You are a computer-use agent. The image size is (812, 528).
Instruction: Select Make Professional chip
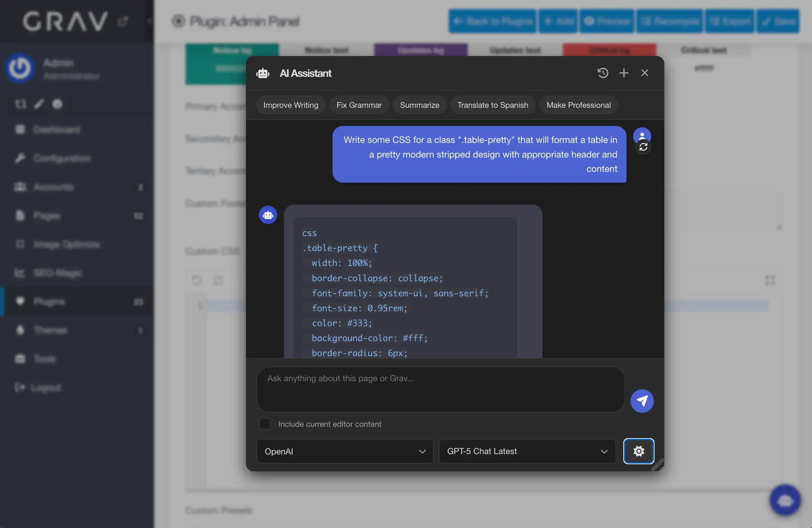click(x=578, y=105)
